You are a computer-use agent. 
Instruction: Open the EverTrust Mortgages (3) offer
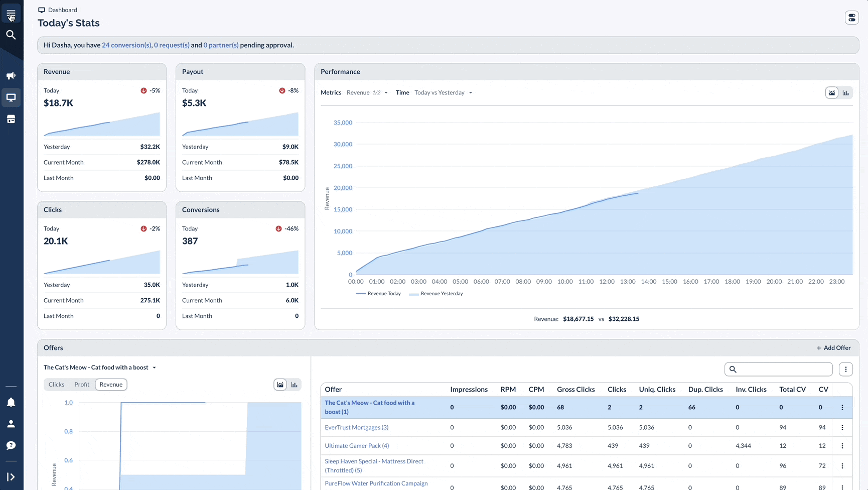click(x=357, y=428)
